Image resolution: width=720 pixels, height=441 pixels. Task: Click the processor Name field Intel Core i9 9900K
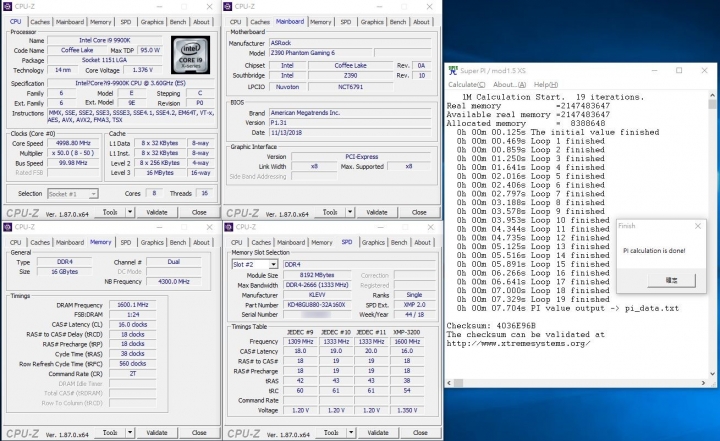[105, 40]
